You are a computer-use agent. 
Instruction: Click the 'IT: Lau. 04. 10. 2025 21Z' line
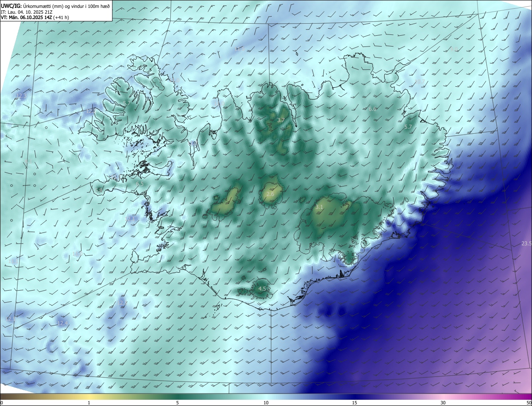pyautogui.click(x=26, y=12)
